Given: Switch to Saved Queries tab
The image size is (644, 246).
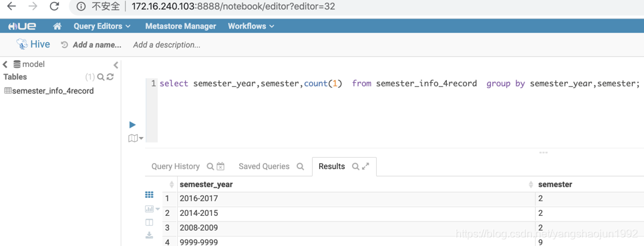Looking at the screenshot, I should coord(264,166).
